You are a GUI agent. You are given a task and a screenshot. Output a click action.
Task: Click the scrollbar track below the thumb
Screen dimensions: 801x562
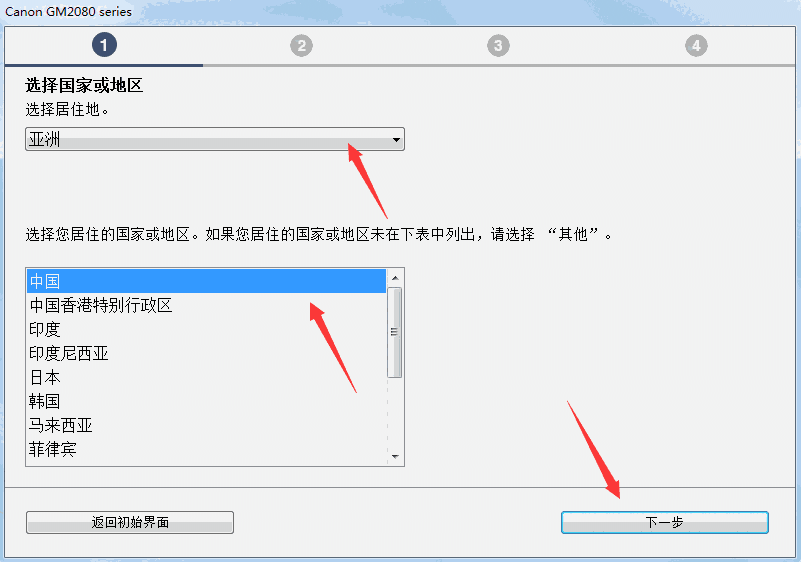pos(395,413)
